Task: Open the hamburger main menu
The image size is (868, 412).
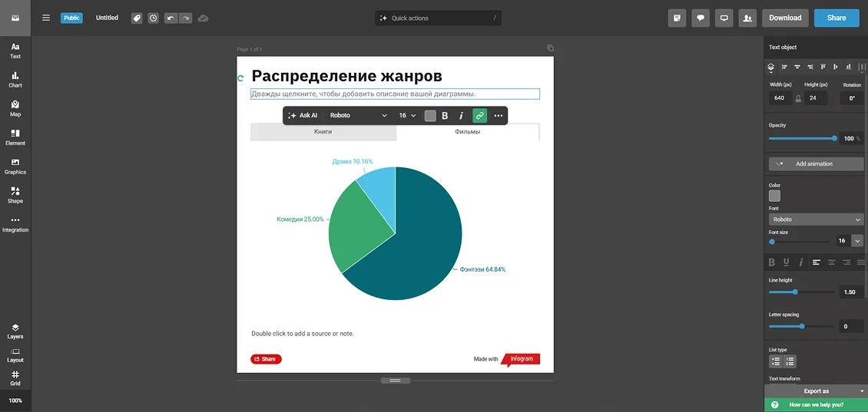Action: [x=46, y=18]
